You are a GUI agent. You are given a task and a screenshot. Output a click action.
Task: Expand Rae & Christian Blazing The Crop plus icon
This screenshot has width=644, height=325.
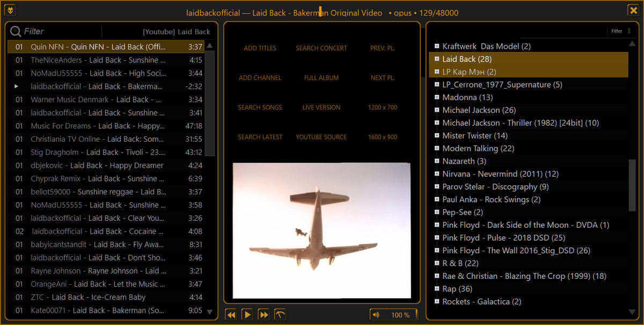[437, 276]
